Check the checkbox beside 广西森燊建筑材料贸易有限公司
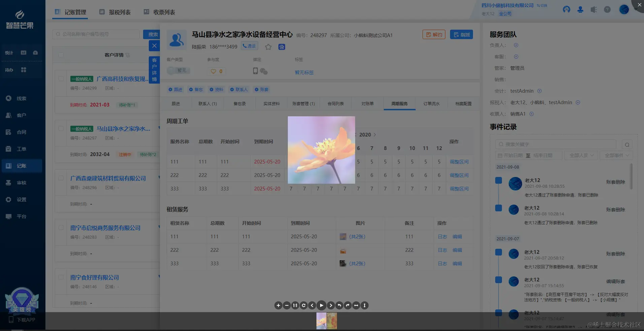 pos(61,178)
